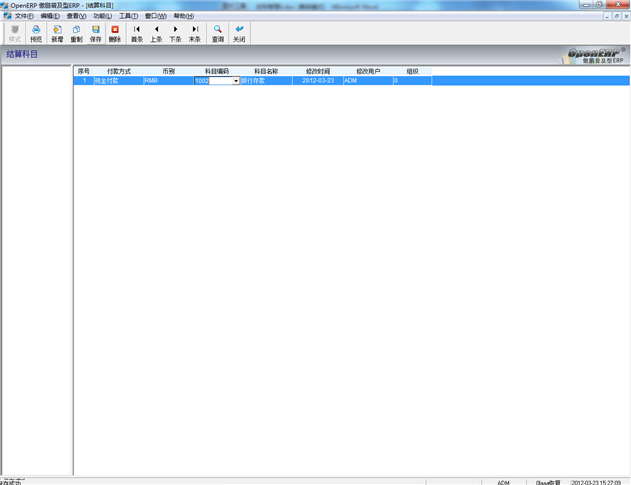Open the 文件(F) menu
Image resolution: width=631 pixels, height=485 pixels.
(24, 16)
